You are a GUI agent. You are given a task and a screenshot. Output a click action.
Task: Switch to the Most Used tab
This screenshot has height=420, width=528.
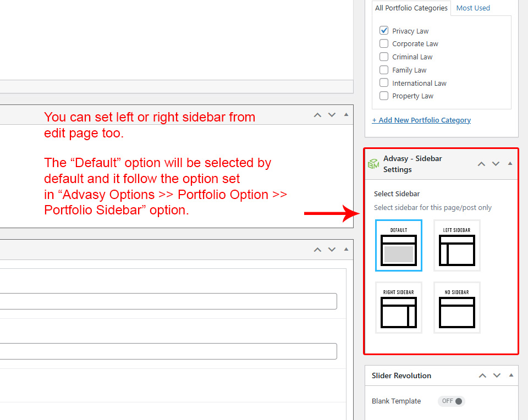click(x=473, y=8)
